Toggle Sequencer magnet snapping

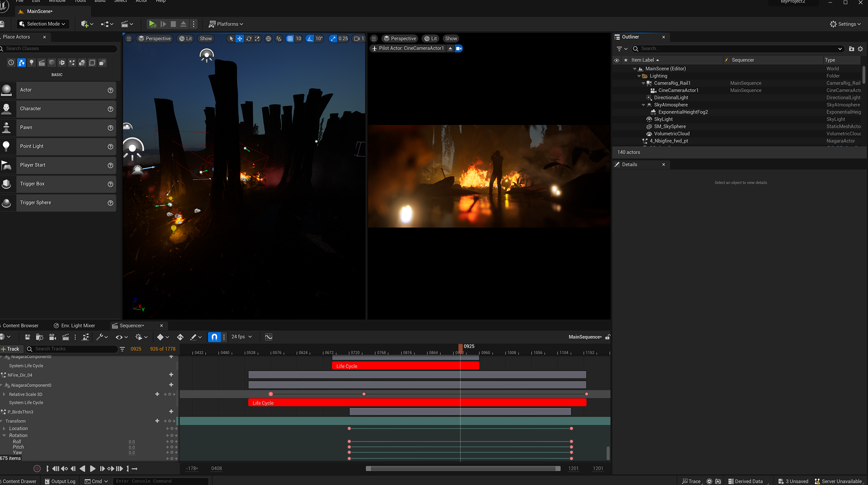coord(214,337)
